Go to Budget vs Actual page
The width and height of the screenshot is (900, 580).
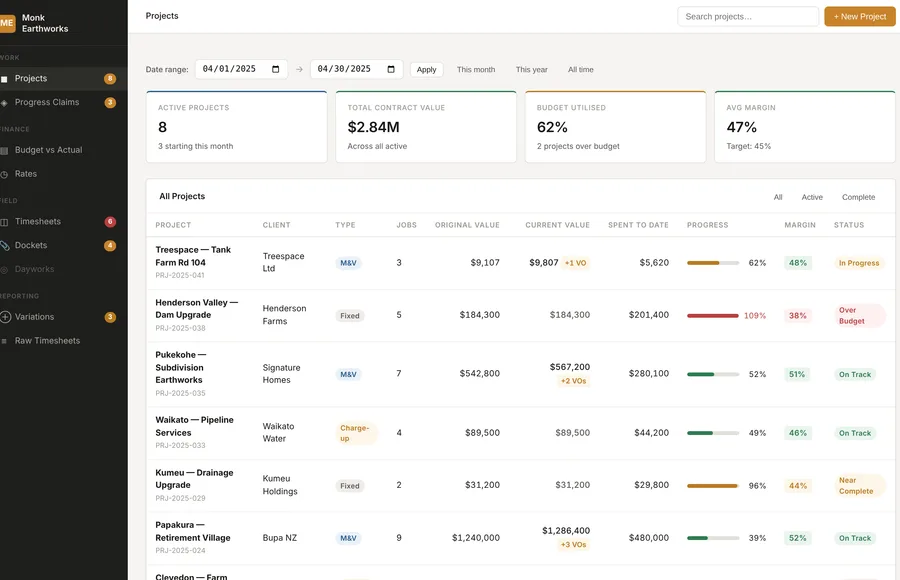tap(64, 150)
